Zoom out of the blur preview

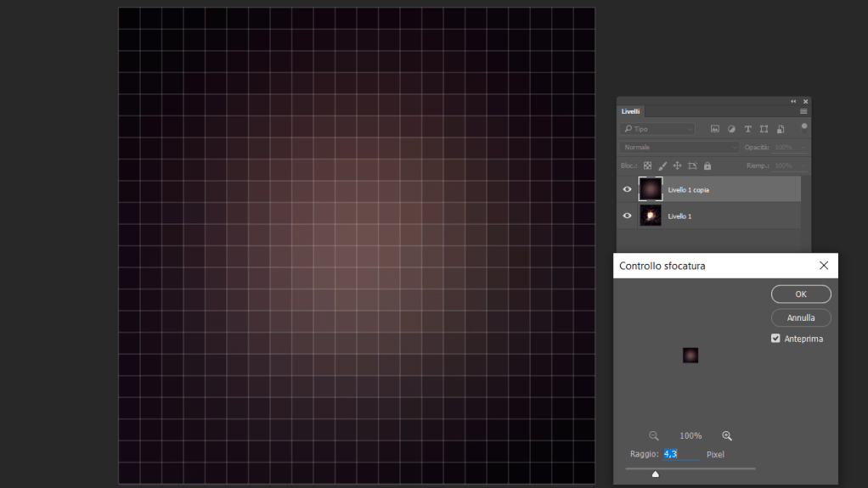pyautogui.click(x=654, y=435)
